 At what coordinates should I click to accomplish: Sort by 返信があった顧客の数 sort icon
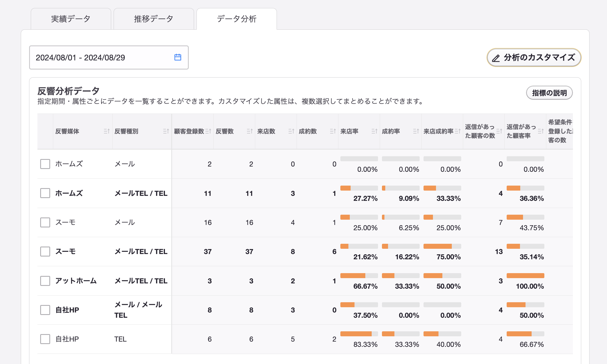tap(499, 131)
